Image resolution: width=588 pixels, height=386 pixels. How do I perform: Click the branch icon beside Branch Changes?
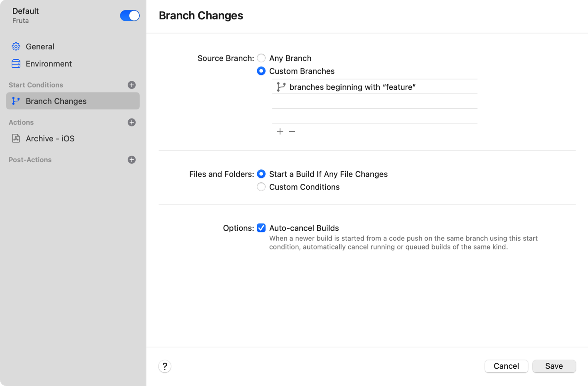(x=16, y=101)
